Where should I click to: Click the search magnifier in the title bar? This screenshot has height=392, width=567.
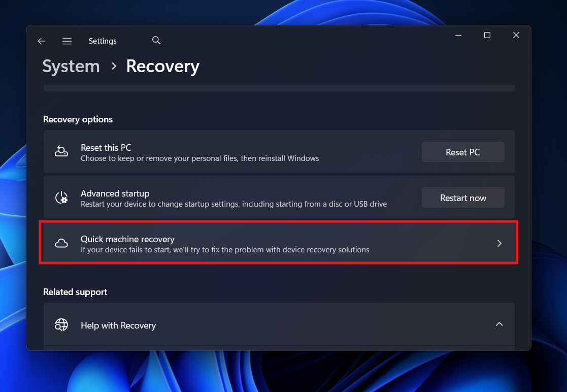pos(156,40)
